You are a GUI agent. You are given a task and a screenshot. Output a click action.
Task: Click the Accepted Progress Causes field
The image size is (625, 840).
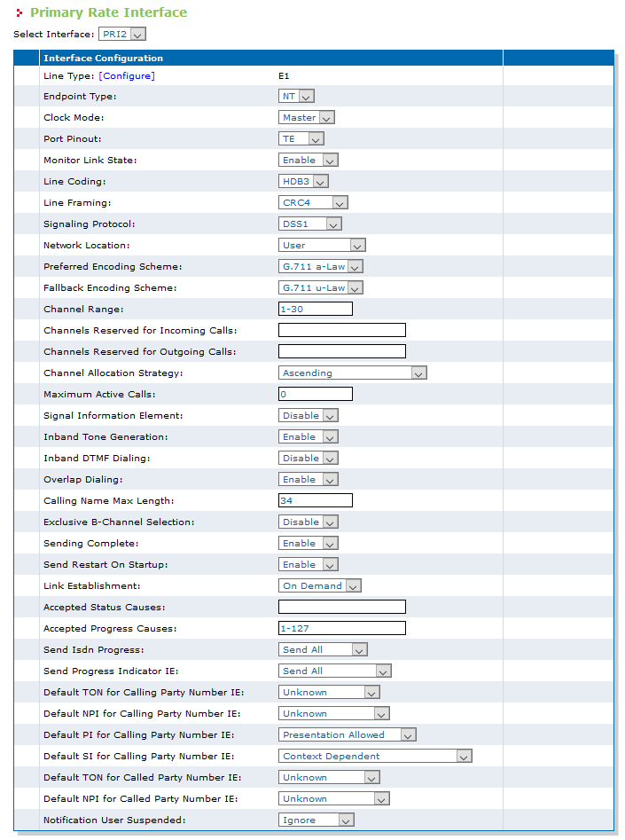click(x=342, y=628)
